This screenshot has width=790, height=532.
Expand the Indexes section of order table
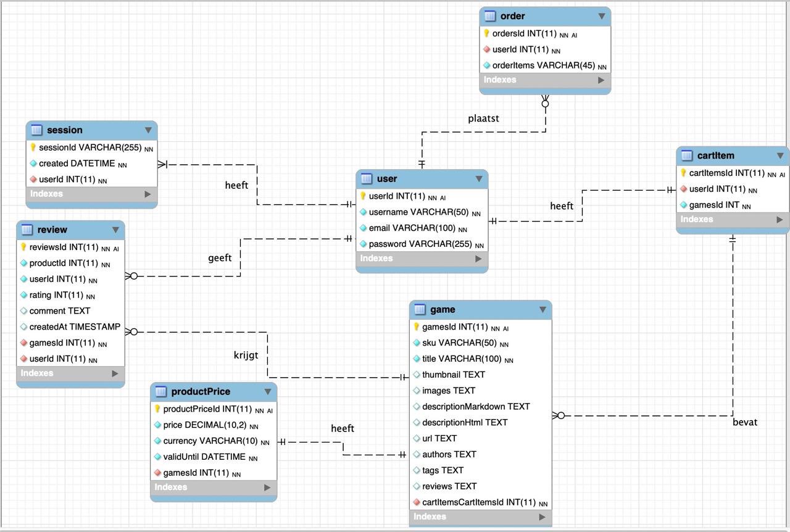click(x=601, y=80)
